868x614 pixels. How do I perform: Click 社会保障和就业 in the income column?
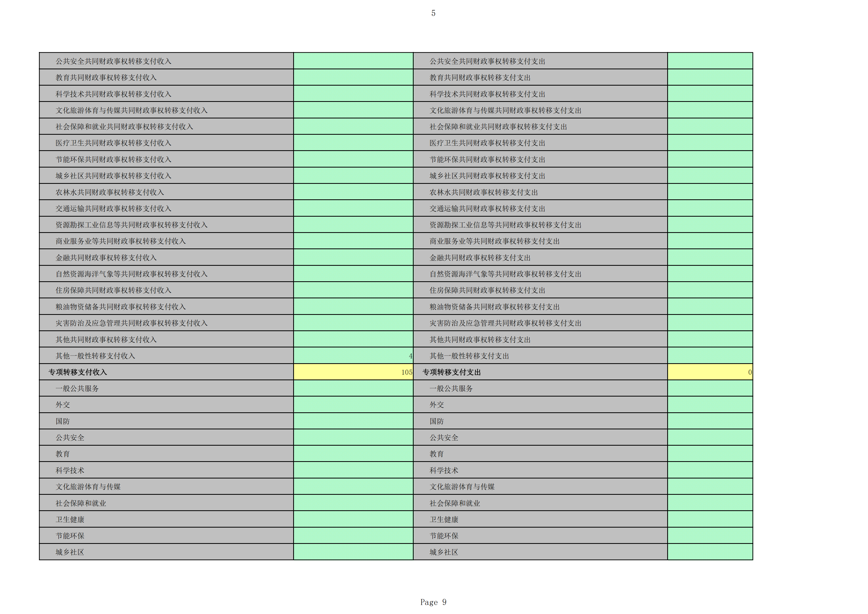(81, 504)
